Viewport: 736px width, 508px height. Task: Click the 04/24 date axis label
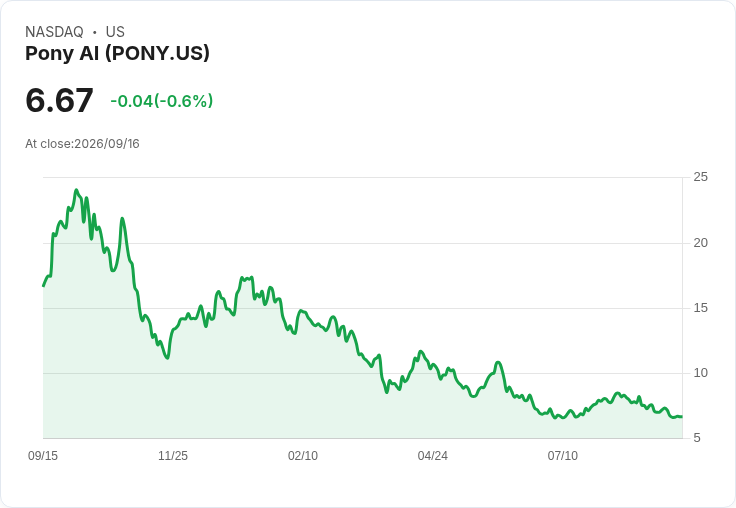432,455
